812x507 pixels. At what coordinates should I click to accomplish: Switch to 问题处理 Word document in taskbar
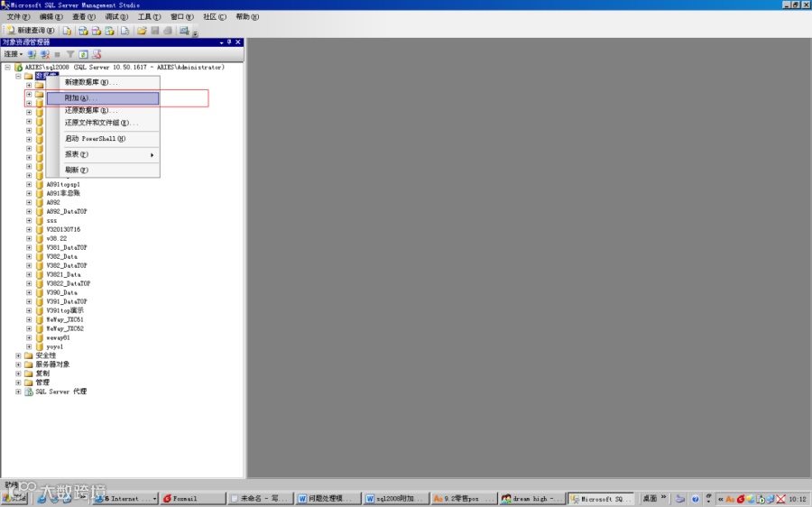pyautogui.click(x=328, y=498)
